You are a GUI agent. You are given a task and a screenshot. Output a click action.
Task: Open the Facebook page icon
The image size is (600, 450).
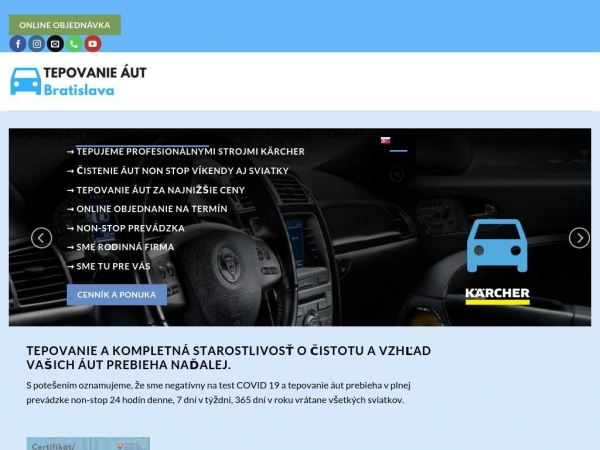tap(18, 44)
